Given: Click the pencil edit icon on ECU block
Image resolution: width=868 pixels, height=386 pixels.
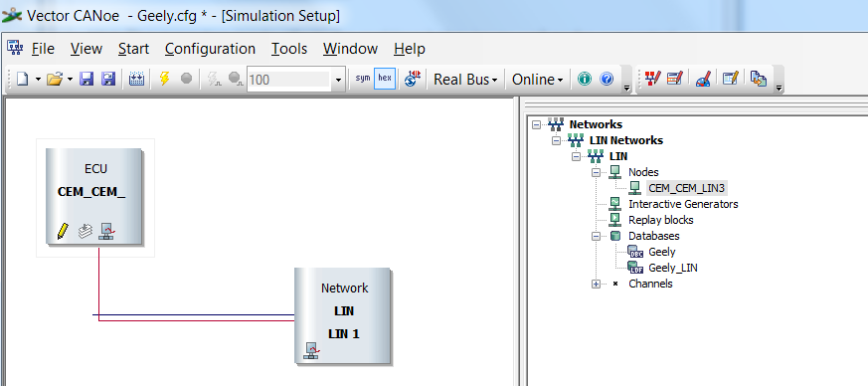Looking at the screenshot, I should 63,231.
